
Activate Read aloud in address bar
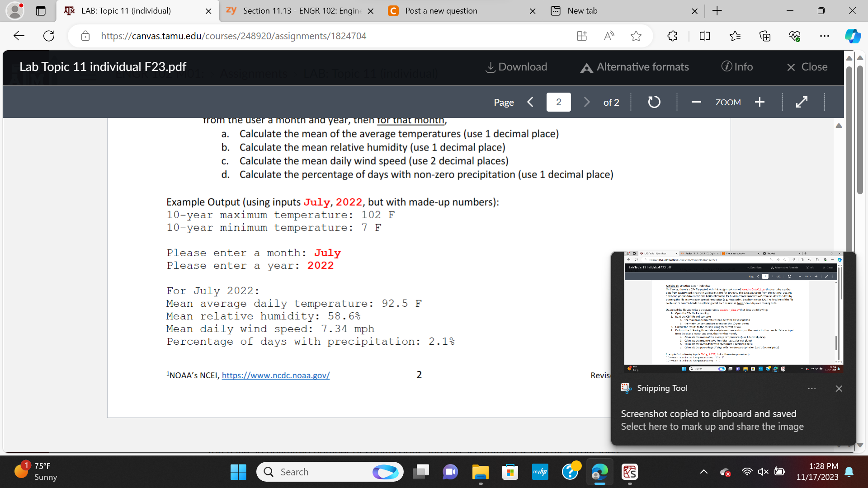[x=609, y=36]
